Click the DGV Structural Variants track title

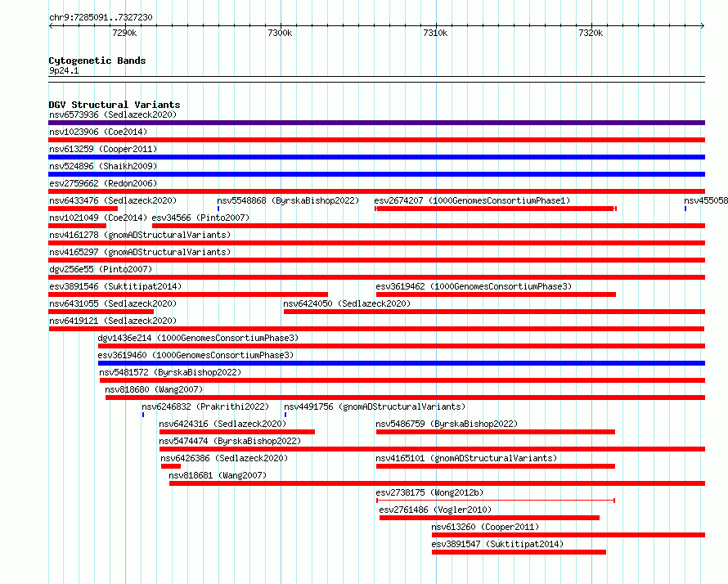pos(115,105)
